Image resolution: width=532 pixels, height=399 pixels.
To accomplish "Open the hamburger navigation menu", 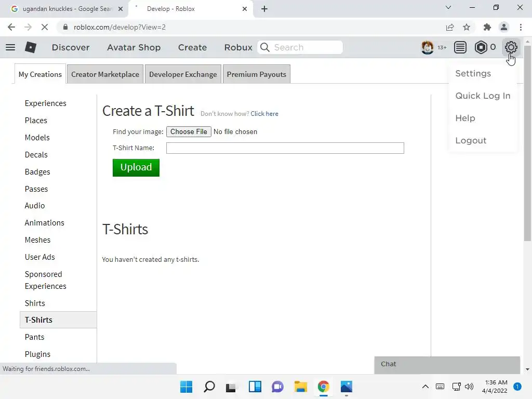I will pos(10,47).
